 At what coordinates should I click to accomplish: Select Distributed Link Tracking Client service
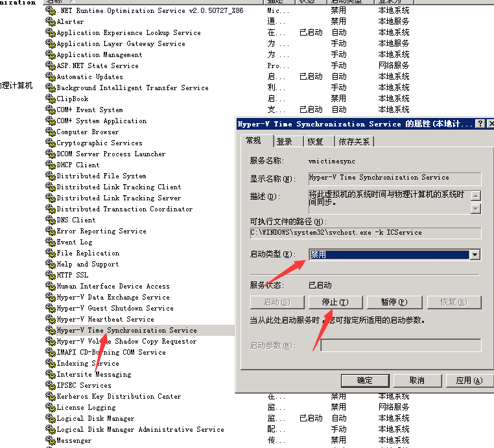(x=119, y=187)
